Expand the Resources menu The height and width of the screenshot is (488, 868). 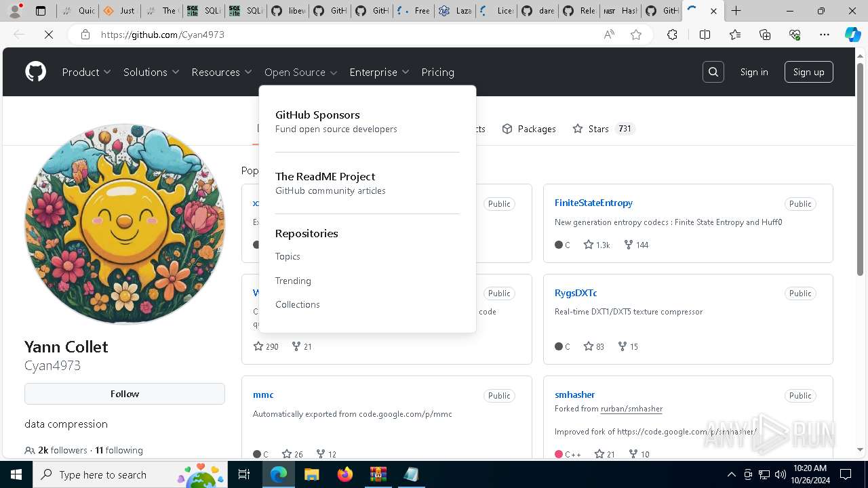point(222,72)
